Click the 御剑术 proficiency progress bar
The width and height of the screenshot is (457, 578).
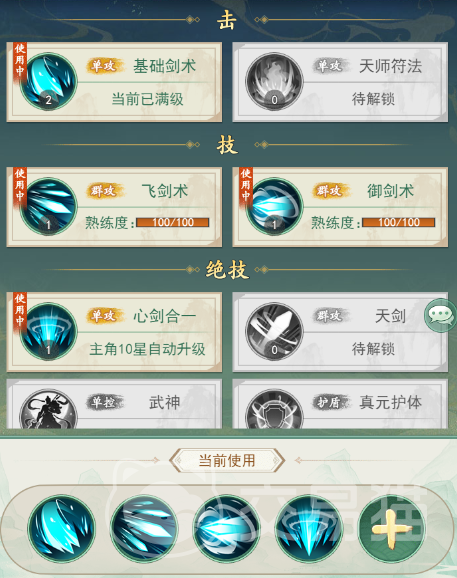coord(398,222)
